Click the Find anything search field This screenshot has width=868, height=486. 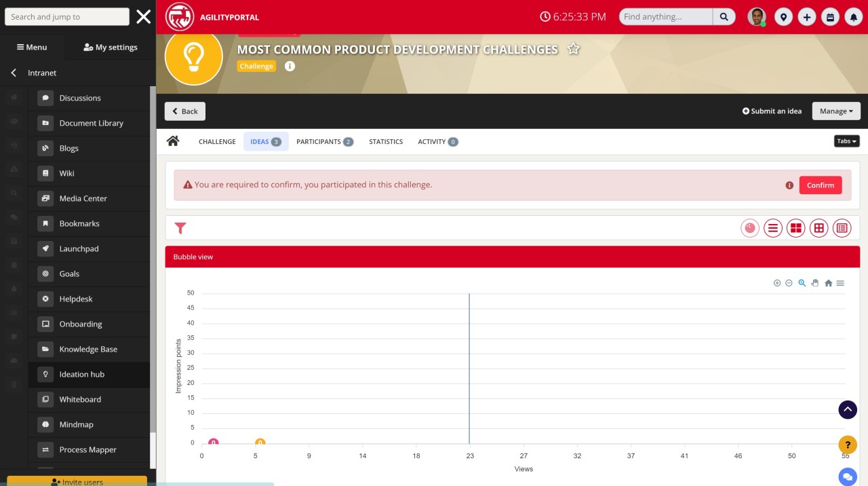tap(666, 17)
